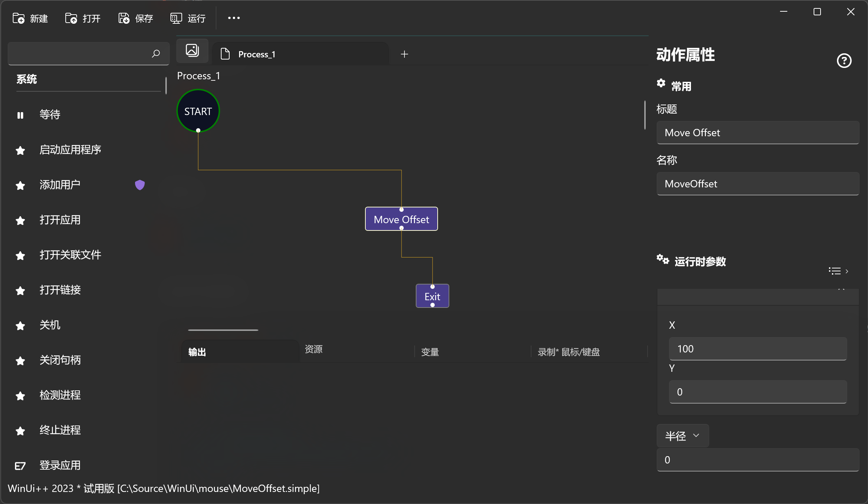
Task: Open help via the question mark icon
Action: click(x=844, y=61)
